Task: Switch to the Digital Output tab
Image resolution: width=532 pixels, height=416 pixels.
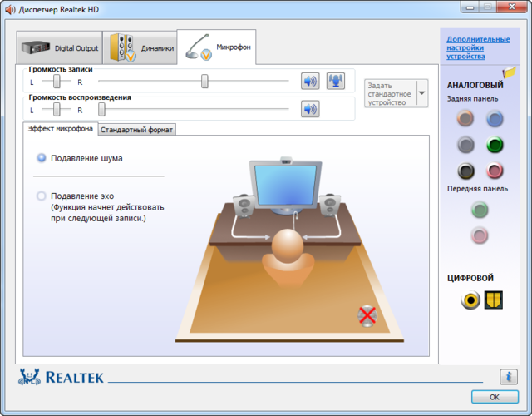Action: pyautogui.click(x=59, y=48)
